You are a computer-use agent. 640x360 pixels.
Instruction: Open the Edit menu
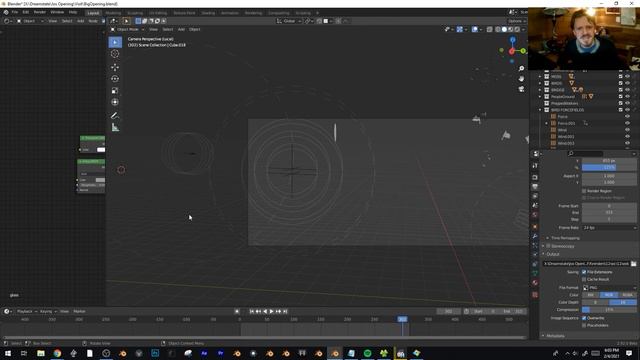(26, 12)
